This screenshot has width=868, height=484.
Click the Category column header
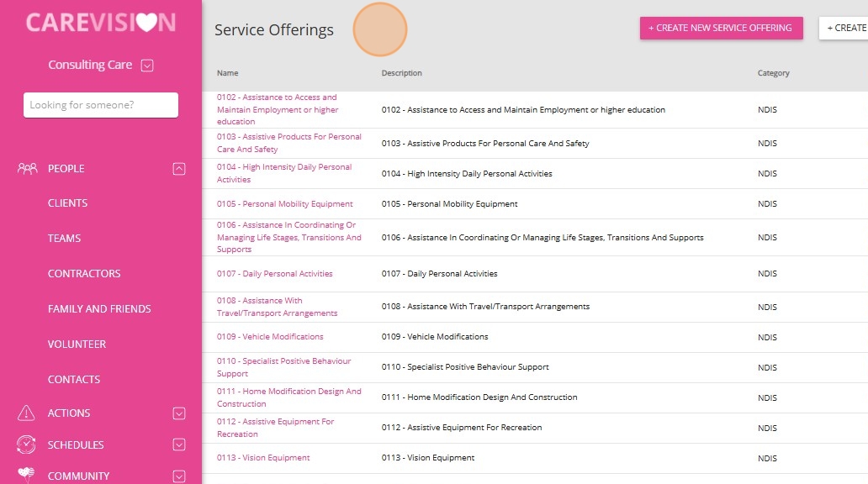773,73
